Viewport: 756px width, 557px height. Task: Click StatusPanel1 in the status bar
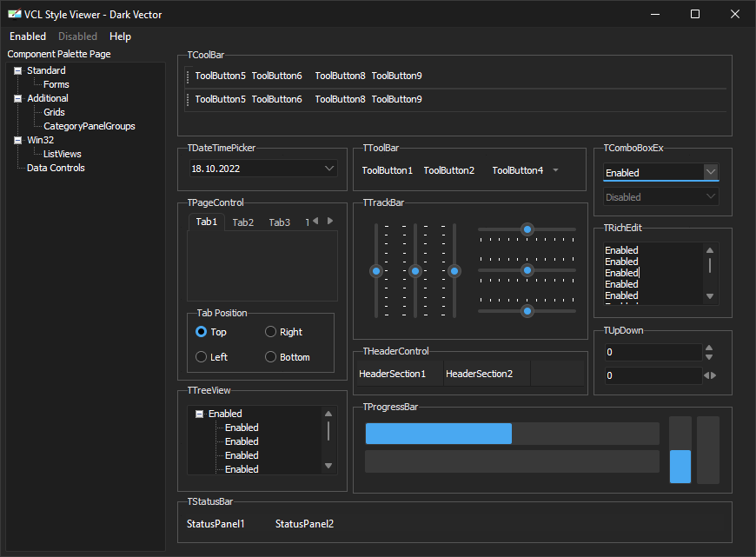(x=216, y=524)
